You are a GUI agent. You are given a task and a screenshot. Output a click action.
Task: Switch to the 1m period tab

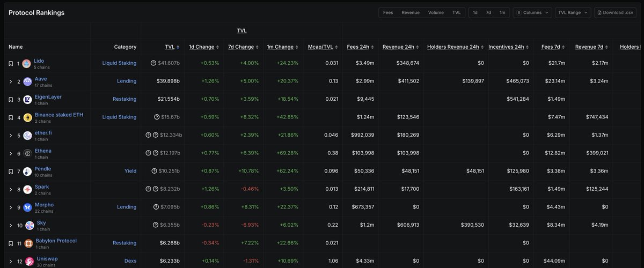point(502,12)
